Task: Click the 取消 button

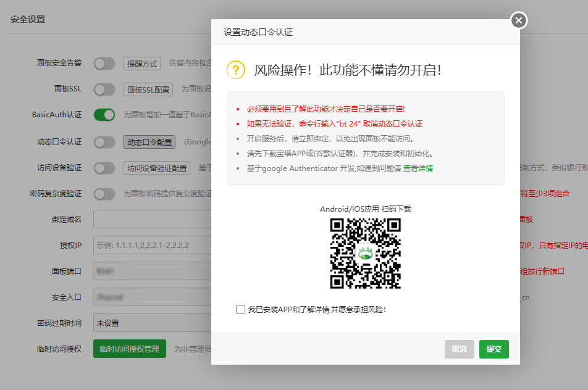Action: point(460,349)
